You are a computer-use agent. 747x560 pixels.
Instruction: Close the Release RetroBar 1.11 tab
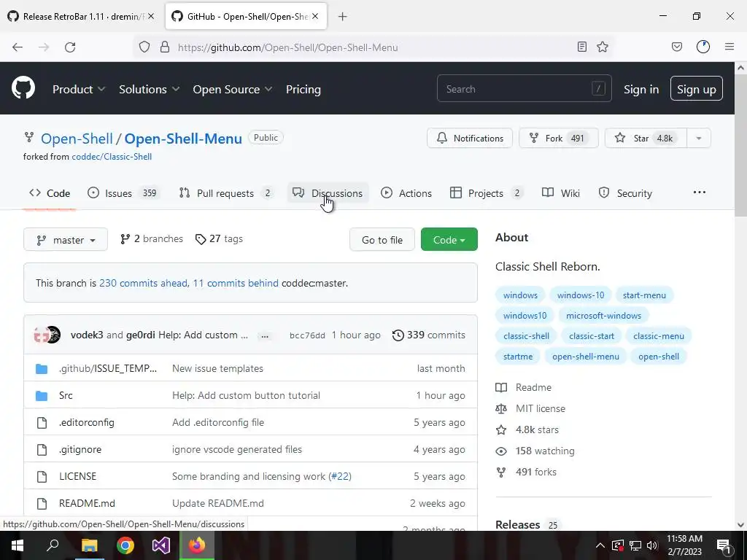pos(151,16)
